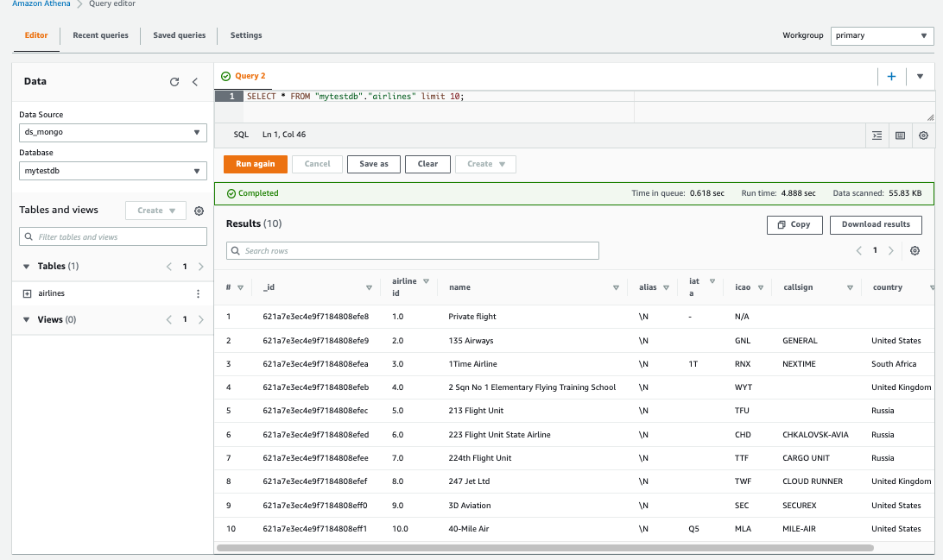Open the Database mytestdb dropdown
Screen dimensions: 943x560
coord(113,171)
